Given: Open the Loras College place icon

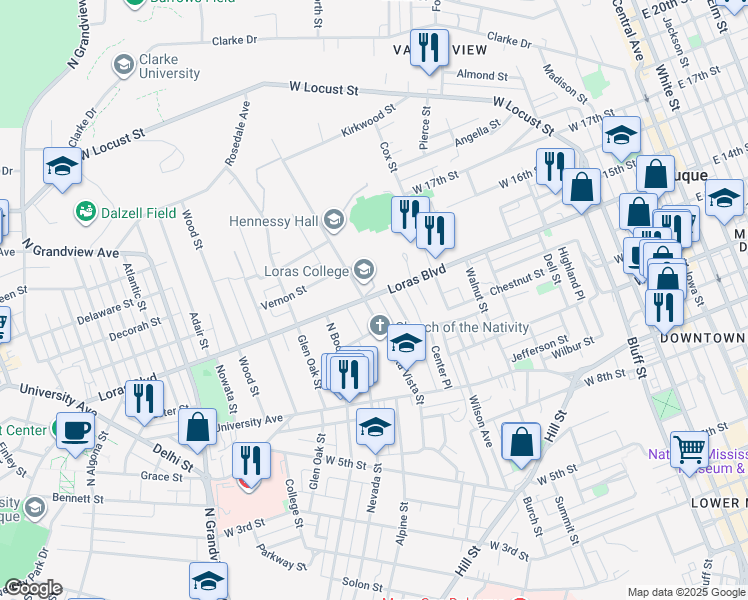Looking at the screenshot, I should (364, 270).
